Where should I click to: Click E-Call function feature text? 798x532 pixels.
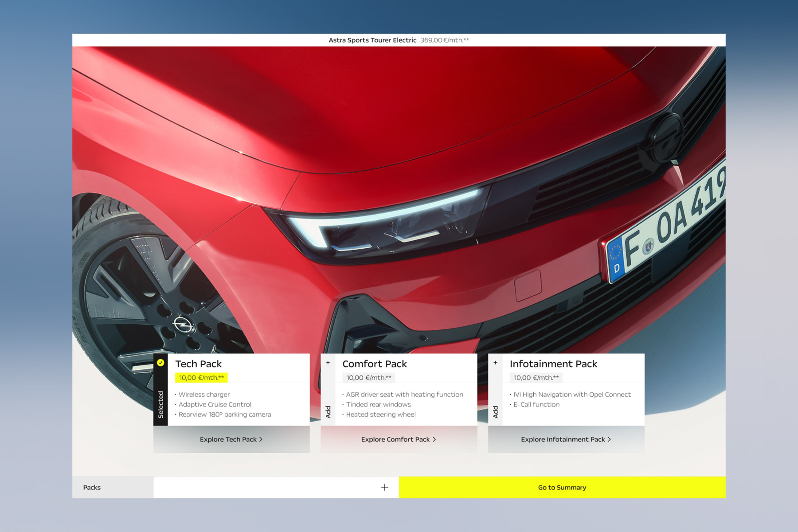point(536,404)
